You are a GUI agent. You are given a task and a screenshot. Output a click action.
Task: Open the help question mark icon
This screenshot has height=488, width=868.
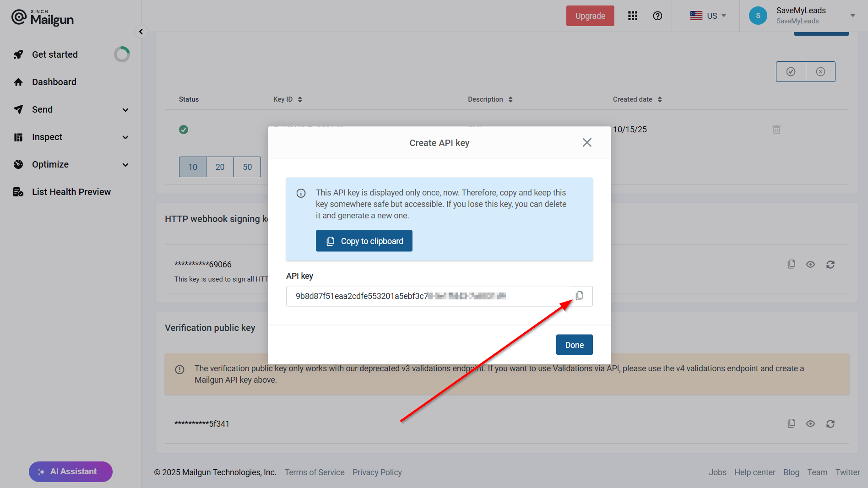(657, 16)
